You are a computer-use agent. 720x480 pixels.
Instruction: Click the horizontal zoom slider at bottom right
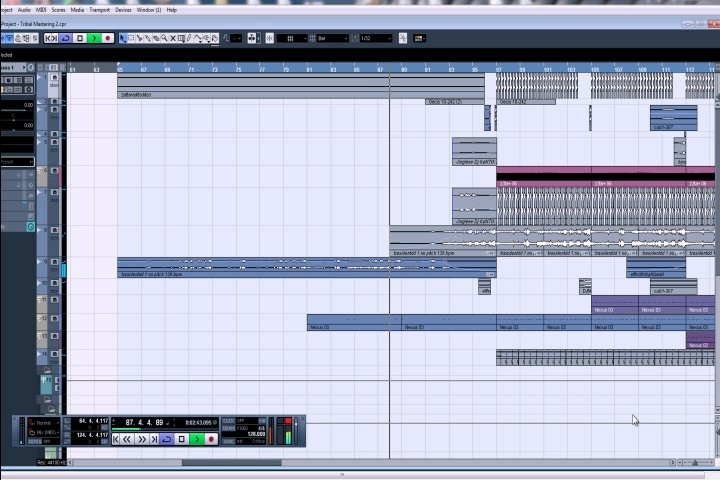click(x=695, y=463)
